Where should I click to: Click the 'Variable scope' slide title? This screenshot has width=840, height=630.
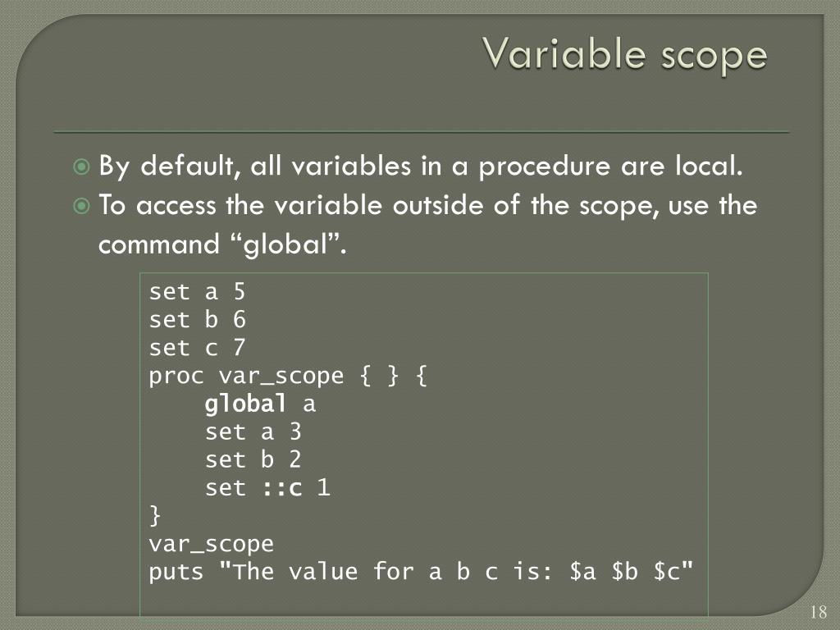coord(624,55)
